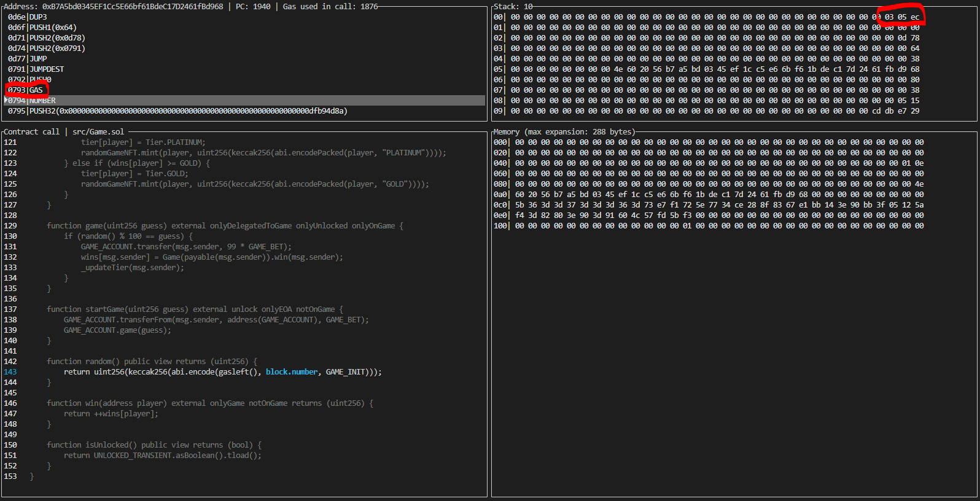Select the highlighted NUMBER opcode line

pyautogui.click(x=244, y=100)
